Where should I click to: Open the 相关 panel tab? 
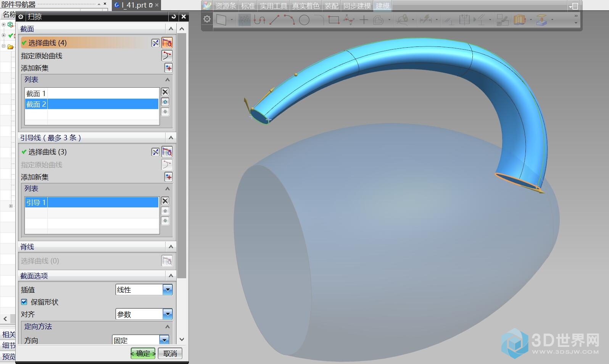point(8,335)
